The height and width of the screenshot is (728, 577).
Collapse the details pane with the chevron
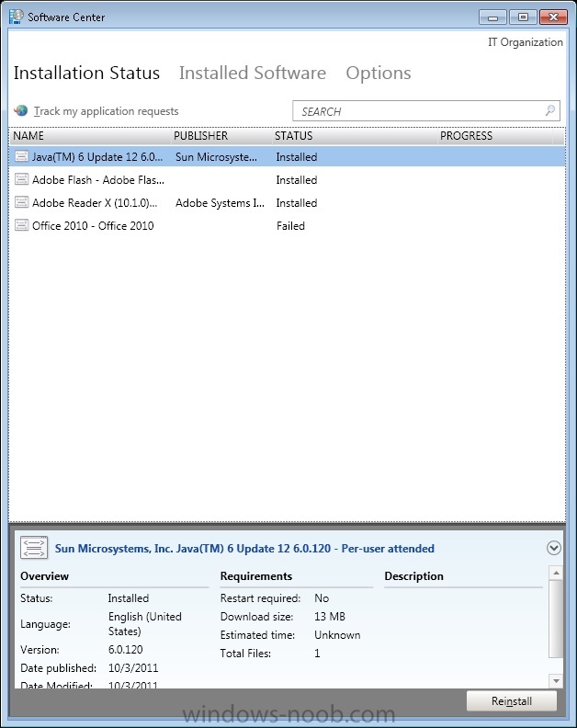[x=553, y=548]
